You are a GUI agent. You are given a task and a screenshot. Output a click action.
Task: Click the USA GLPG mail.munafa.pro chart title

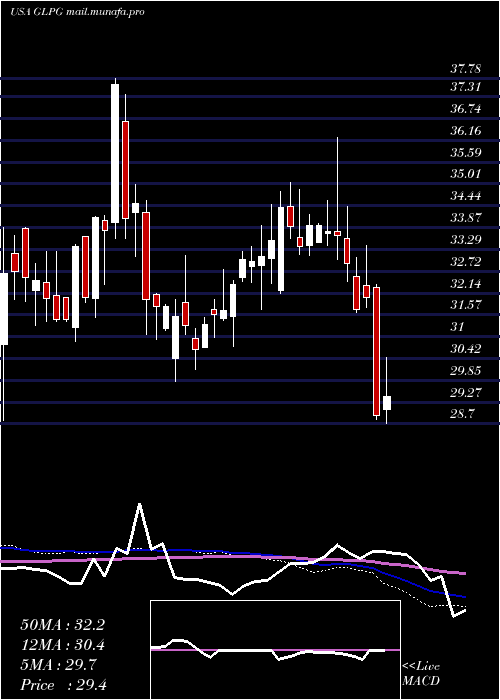77,12
